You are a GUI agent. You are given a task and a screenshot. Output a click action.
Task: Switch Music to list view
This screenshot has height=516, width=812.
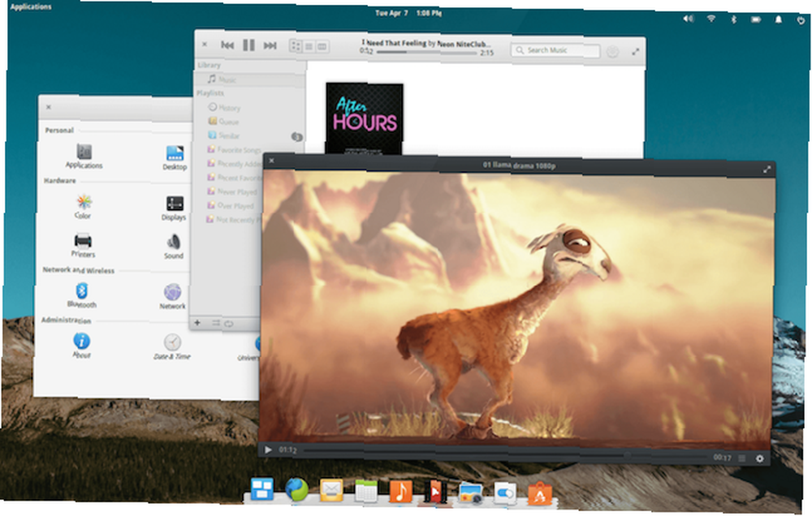pyautogui.click(x=309, y=46)
